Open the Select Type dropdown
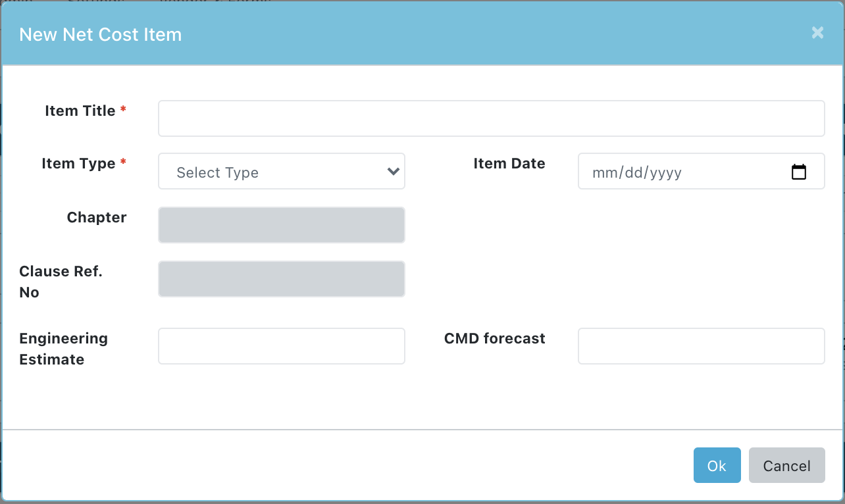 tap(282, 171)
